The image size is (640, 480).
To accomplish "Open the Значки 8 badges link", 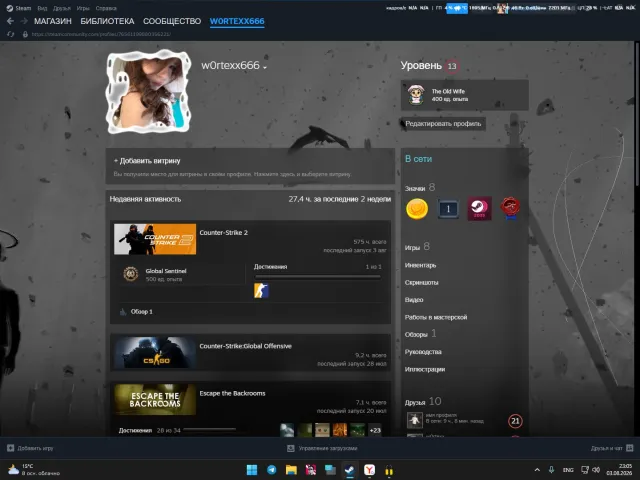I will click(420, 188).
